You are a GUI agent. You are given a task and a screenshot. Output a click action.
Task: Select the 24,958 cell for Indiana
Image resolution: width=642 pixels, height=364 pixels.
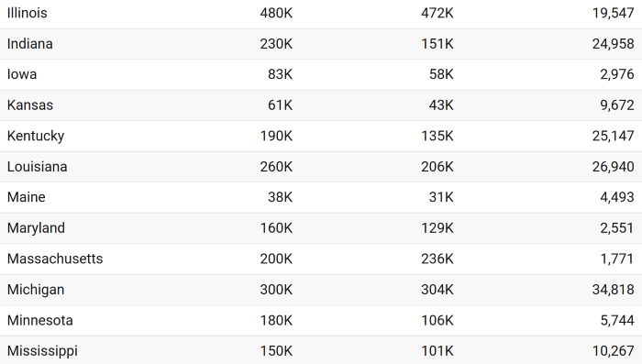click(x=613, y=44)
